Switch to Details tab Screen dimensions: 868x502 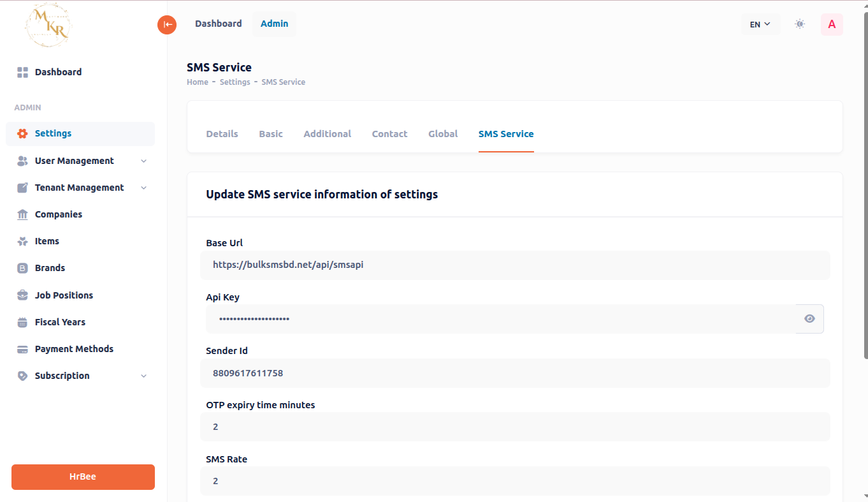pyautogui.click(x=222, y=134)
